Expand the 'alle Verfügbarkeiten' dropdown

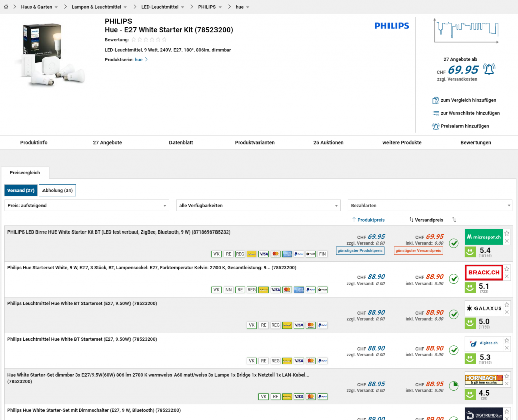[258, 206]
